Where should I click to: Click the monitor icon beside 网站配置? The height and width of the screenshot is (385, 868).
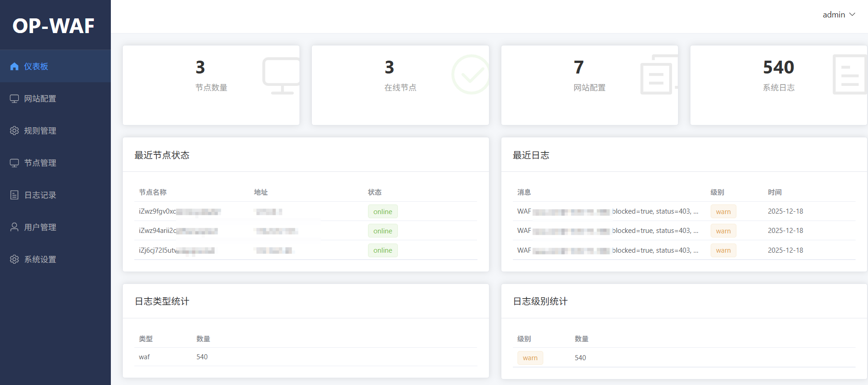click(x=14, y=99)
